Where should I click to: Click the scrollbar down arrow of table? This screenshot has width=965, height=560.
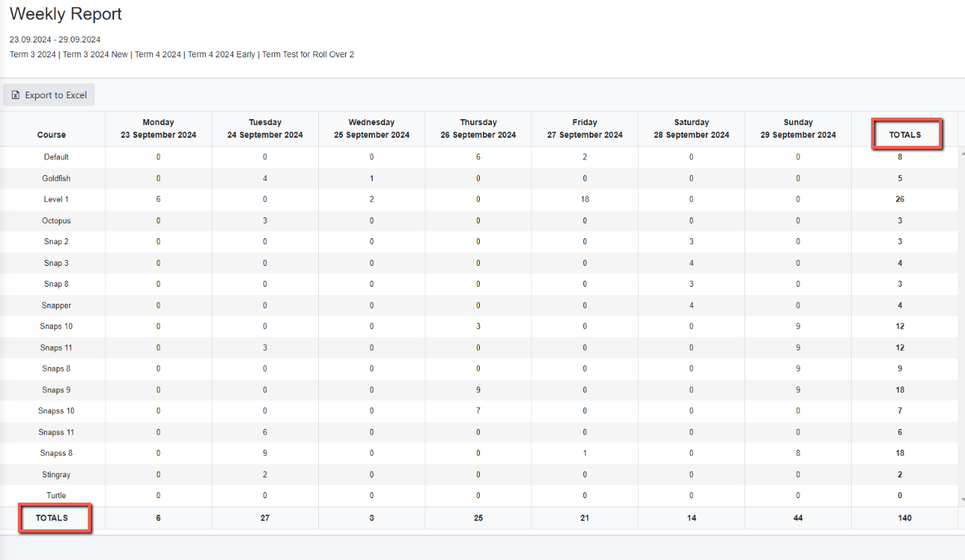(961, 500)
